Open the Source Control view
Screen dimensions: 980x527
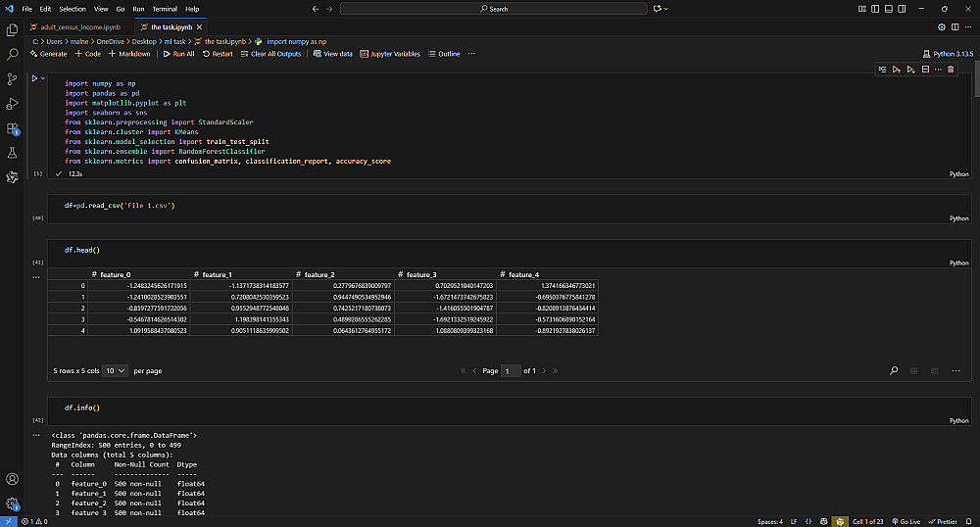pyautogui.click(x=13, y=79)
